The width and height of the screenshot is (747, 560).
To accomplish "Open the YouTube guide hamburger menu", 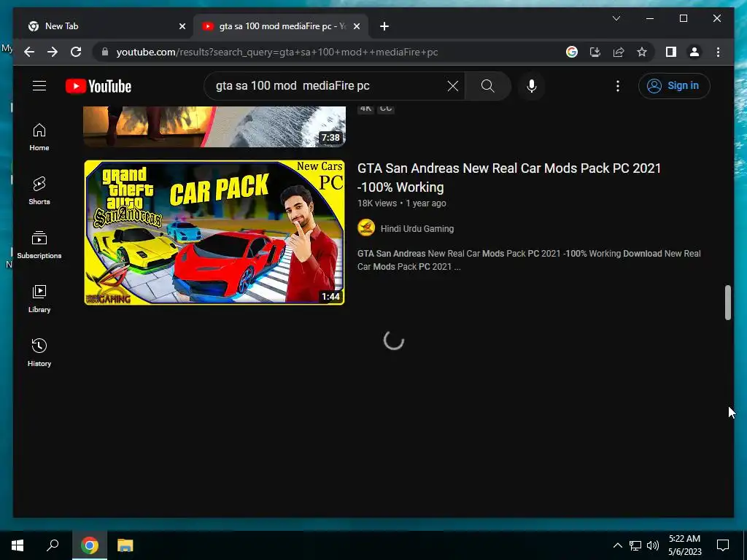I will coord(39,86).
